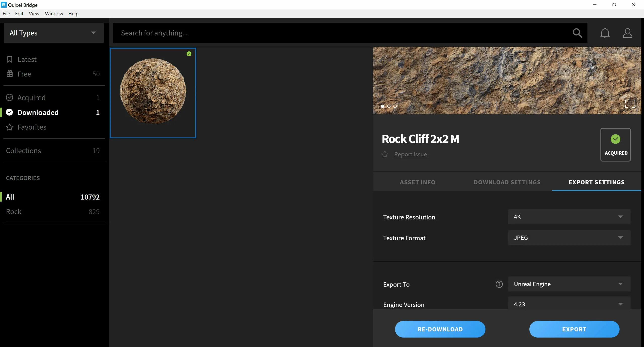Image resolution: width=644 pixels, height=347 pixels.
Task: Click the fullscreen preview expand icon
Action: tap(630, 104)
